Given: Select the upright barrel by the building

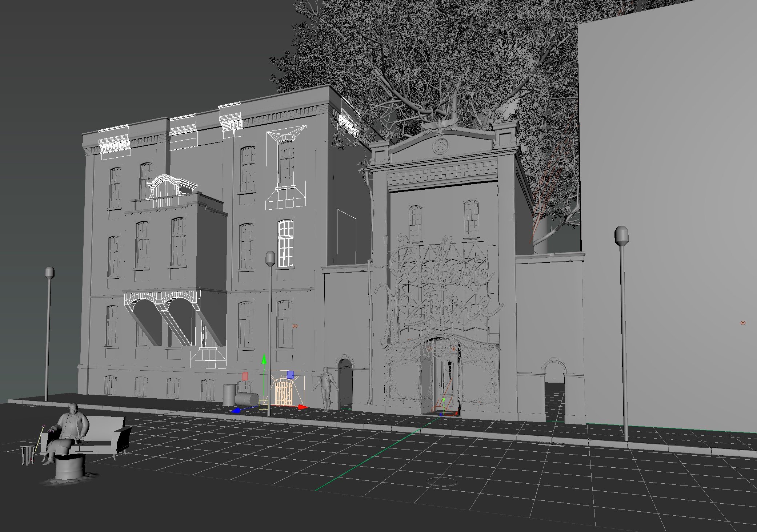Looking at the screenshot, I should pyautogui.click(x=229, y=395).
